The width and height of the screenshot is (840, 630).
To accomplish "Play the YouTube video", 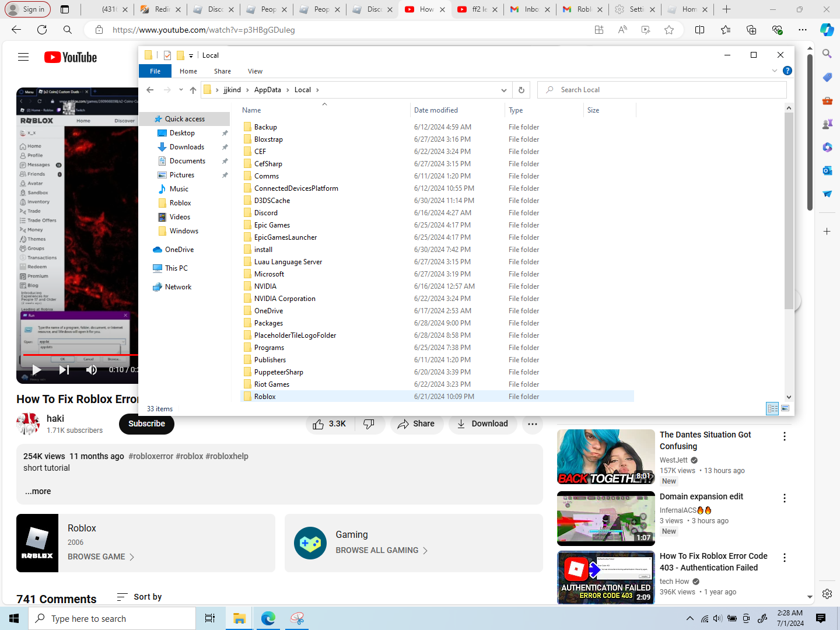I will pos(36,370).
